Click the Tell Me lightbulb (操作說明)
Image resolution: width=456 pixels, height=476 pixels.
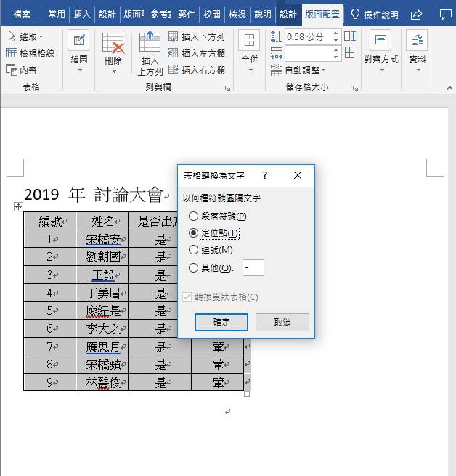click(355, 15)
